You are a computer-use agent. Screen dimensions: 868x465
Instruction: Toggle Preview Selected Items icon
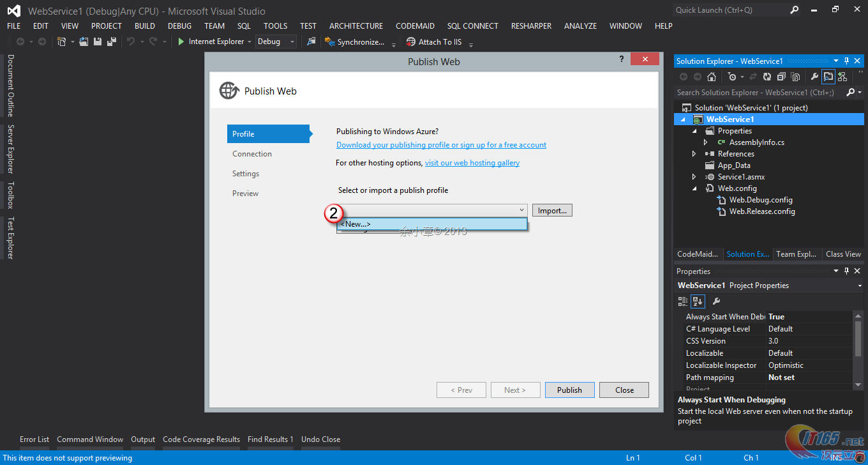click(828, 77)
